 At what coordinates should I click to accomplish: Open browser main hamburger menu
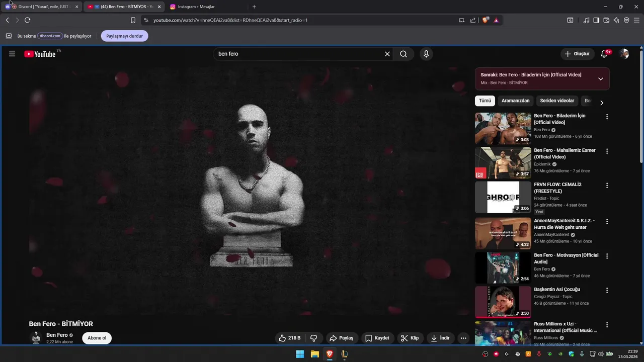pyautogui.click(x=637, y=20)
